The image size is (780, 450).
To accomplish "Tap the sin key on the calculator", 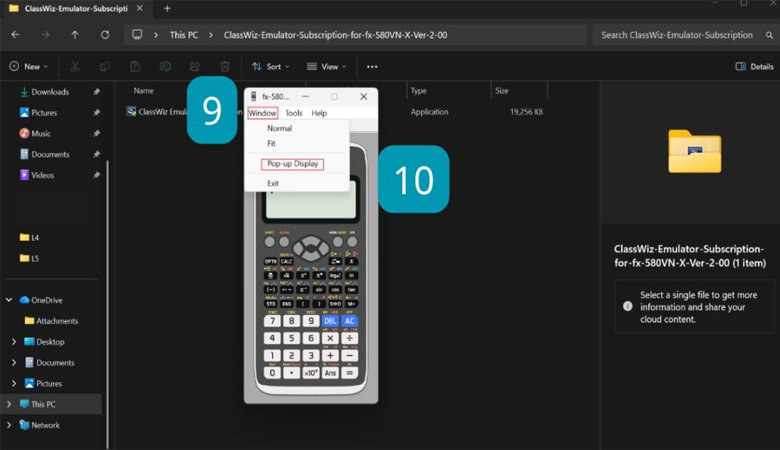I will (x=319, y=289).
